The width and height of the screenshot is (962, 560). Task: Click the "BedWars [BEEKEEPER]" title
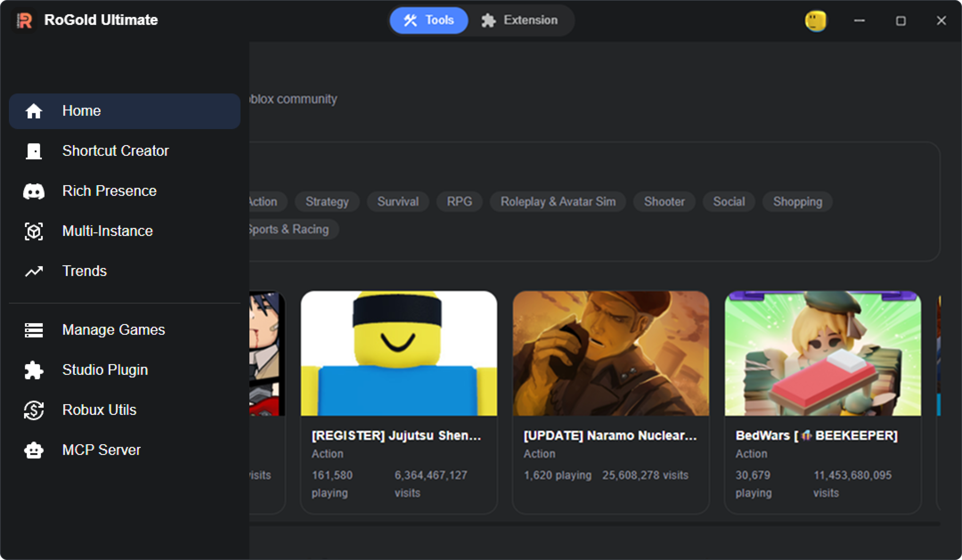[x=817, y=435]
